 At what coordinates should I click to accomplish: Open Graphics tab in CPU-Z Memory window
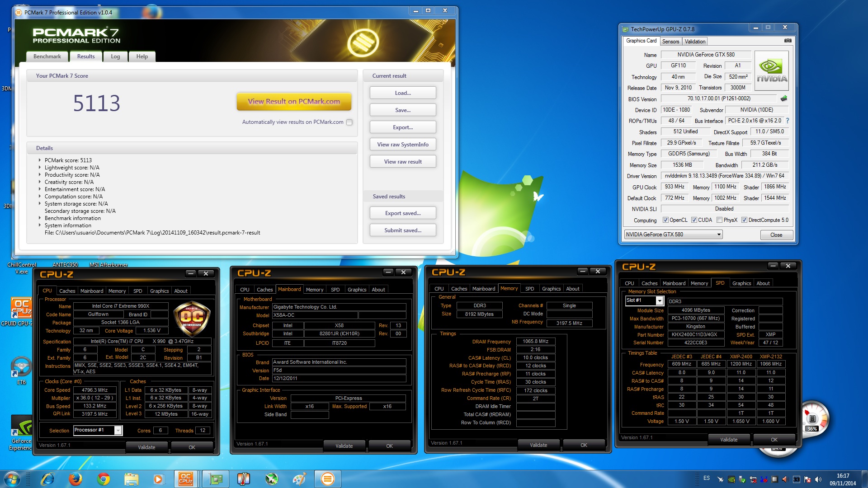pos(551,289)
